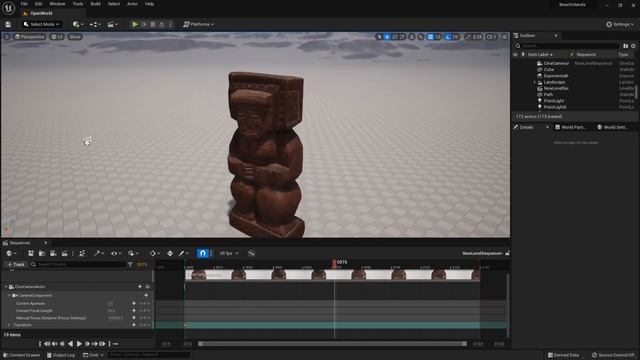Toggle auto-key mode in Sequencer
Screen dimensions: 640x360
[170, 253]
